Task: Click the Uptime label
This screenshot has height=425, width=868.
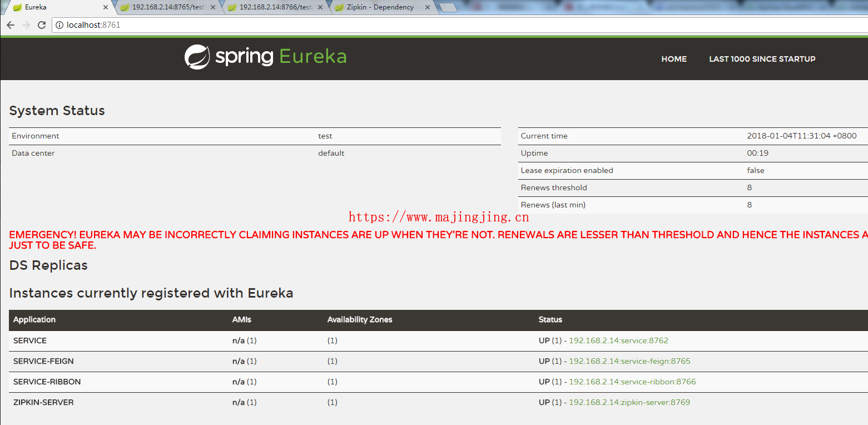Action: (534, 154)
